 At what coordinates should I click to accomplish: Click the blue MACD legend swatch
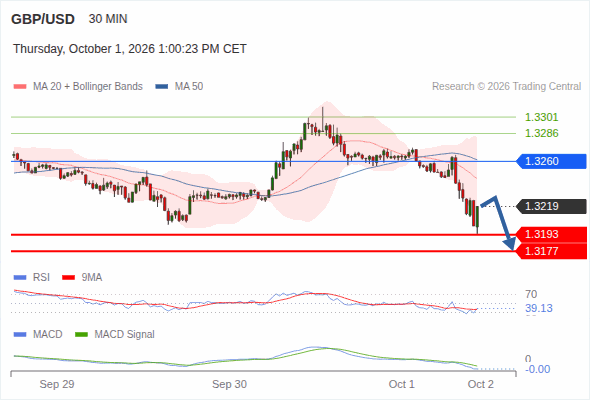pos(20,335)
